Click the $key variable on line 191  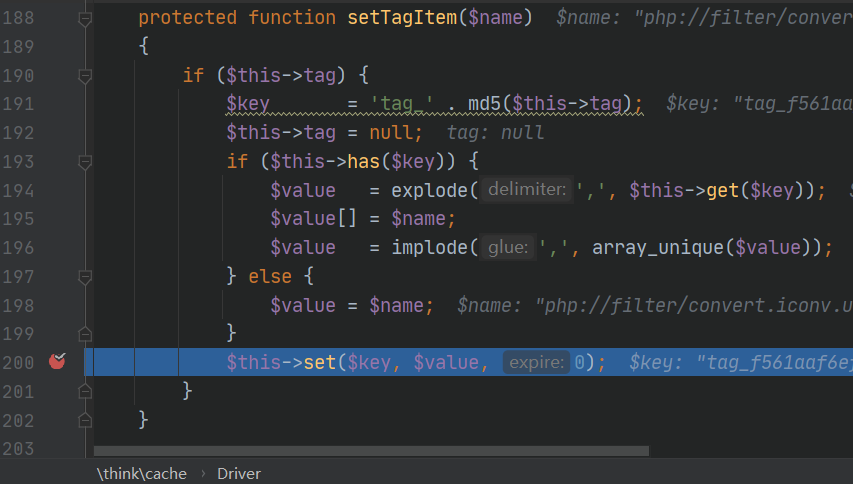(x=248, y=103)
